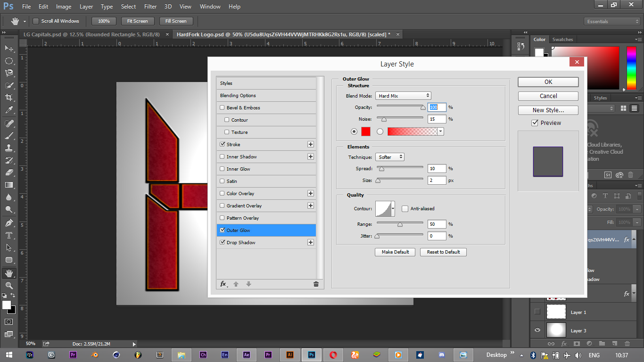Select the Move tool

(9, 48)
